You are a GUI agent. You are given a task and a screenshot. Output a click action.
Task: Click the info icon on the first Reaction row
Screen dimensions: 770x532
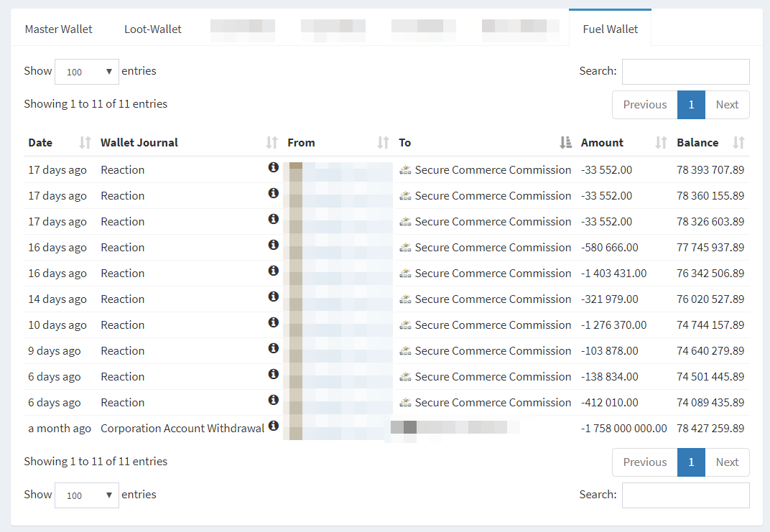pyautogui.click(x=274, y=167)
